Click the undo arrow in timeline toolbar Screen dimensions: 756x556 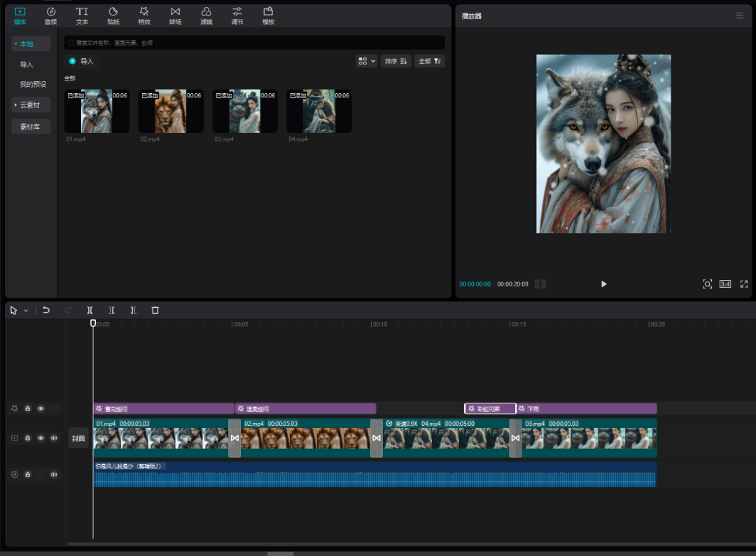click(x=46, y=310)
